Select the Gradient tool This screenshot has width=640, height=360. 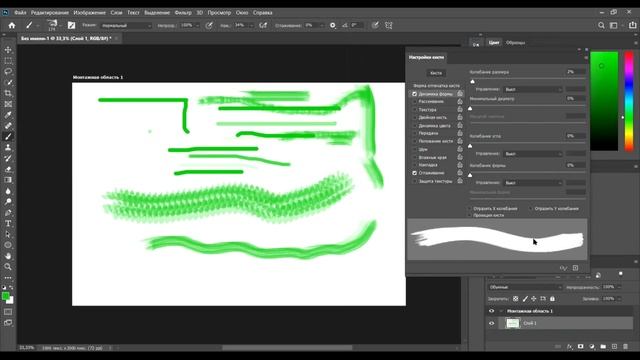click(8, 180)
